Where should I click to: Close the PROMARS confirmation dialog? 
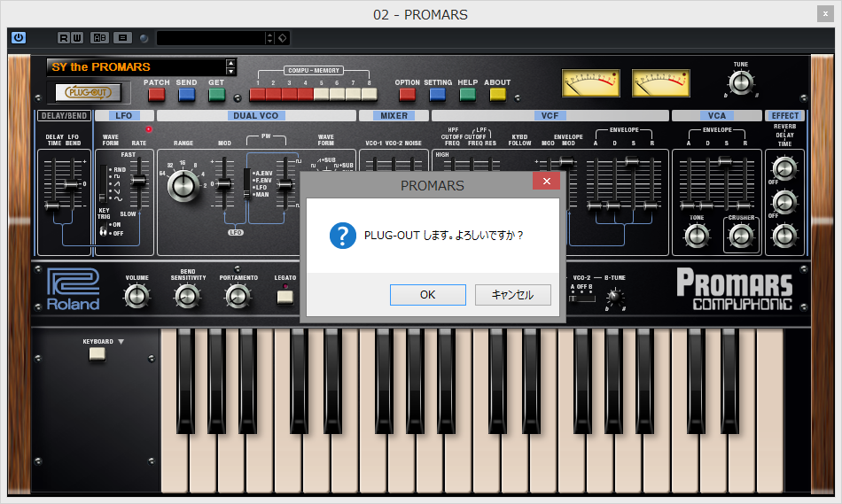546,181
